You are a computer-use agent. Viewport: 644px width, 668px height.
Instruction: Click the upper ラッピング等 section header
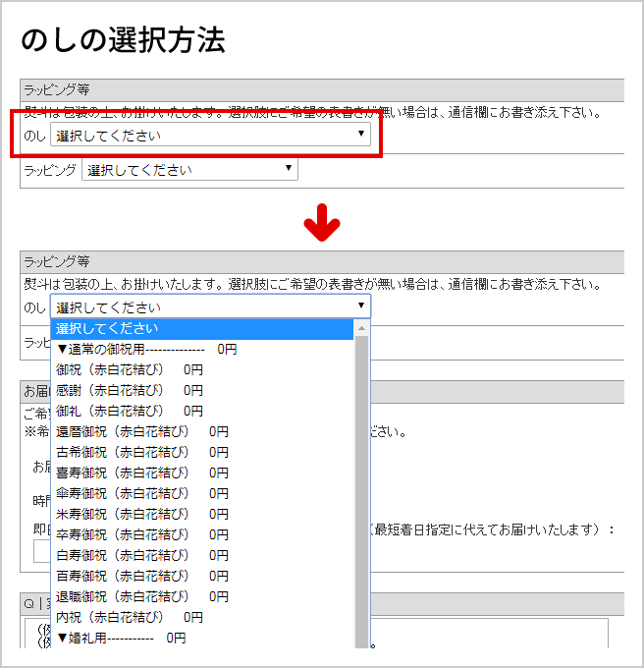[322, 90]
